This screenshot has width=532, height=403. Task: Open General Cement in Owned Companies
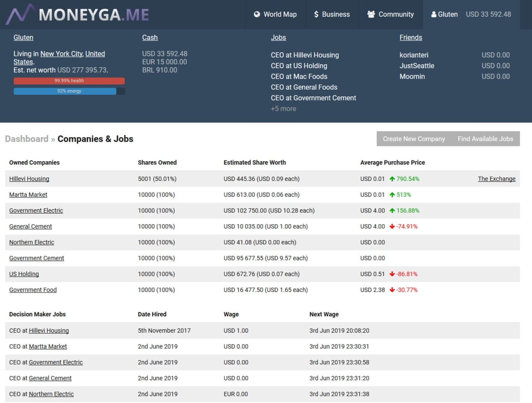[30, 227]
